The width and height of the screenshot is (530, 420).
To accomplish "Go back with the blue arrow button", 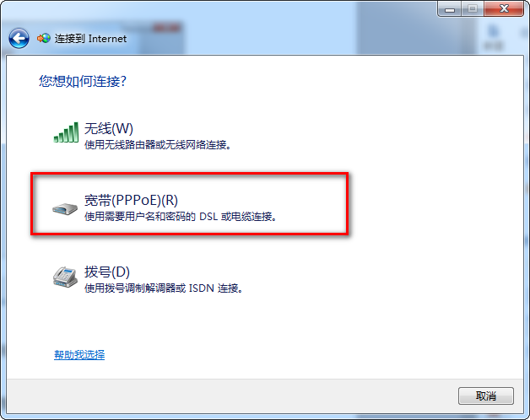I will click(x=19, y=38).
